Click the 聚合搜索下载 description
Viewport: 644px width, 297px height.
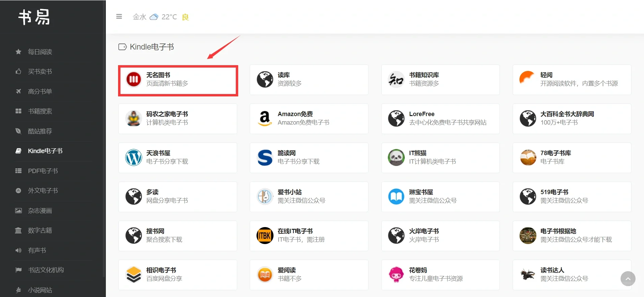164,240
